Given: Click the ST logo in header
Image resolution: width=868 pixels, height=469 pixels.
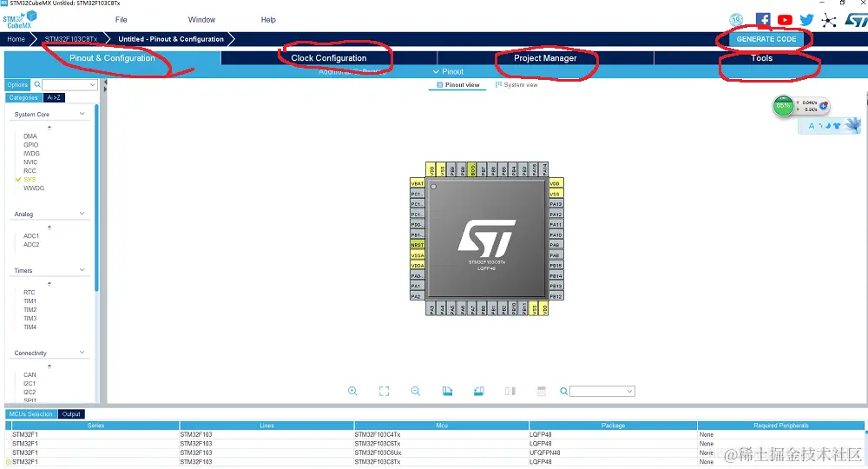Looking at the screenshot, I should [856, 20].
